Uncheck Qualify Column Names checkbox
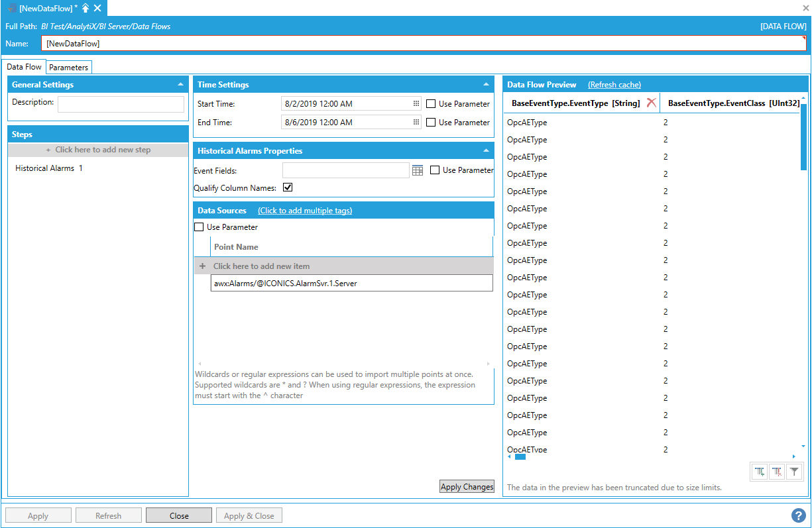The width and height of the screenshot is (812, 528). pos(288,188)
